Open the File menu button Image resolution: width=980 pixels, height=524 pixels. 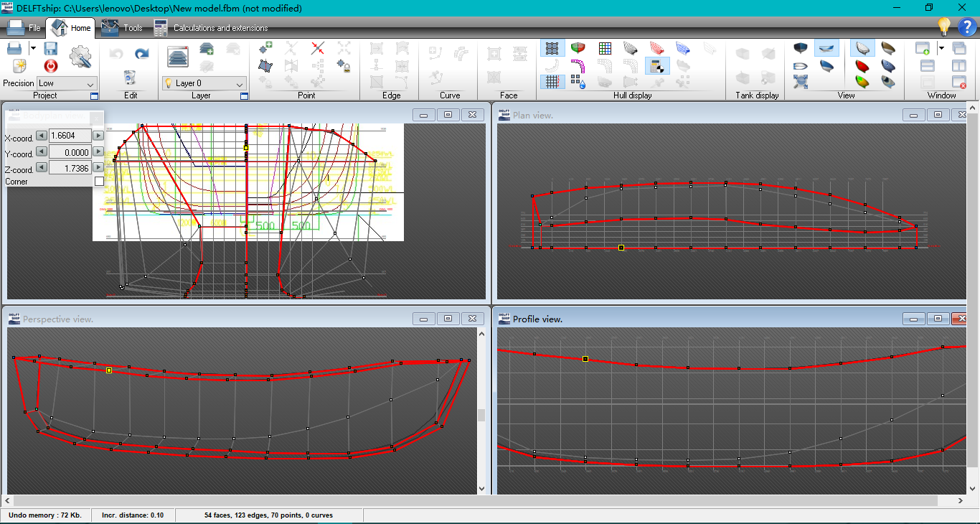(24, 28)
